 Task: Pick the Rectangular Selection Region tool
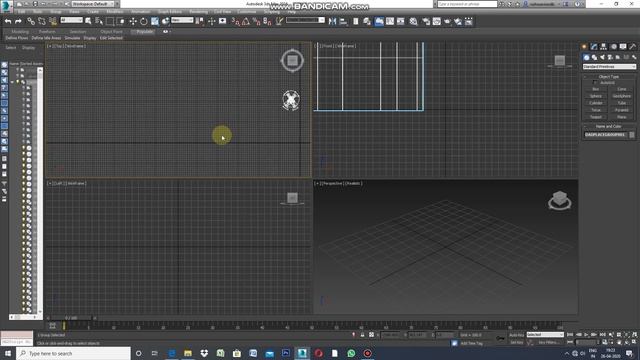click(110, 21)
